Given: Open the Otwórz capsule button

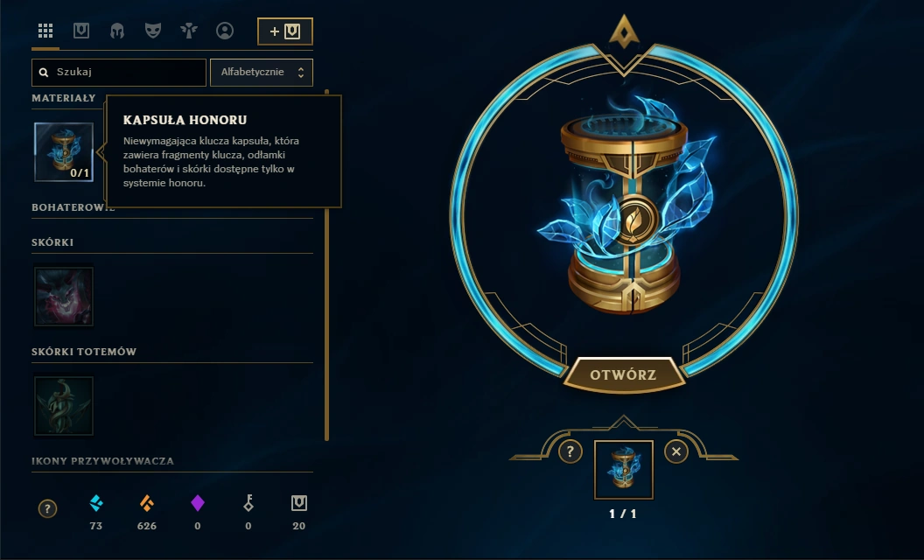Looking at the screenshot, I should point(624,374).
